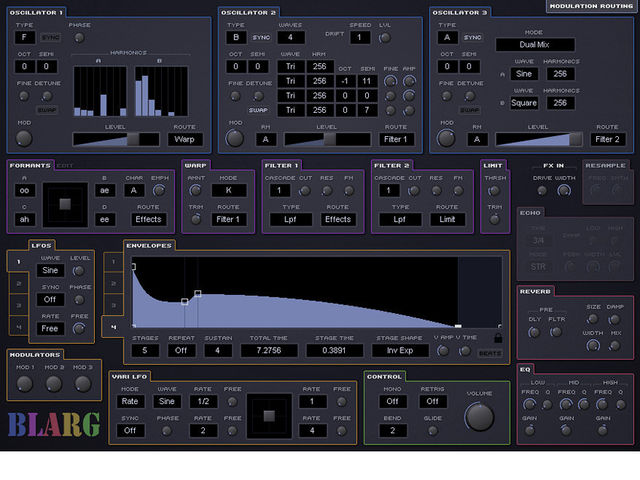This screenshot has height=480, width=640.
Task: Open the Stage Shape Inv Exp selector
Action: coord(400,351)
